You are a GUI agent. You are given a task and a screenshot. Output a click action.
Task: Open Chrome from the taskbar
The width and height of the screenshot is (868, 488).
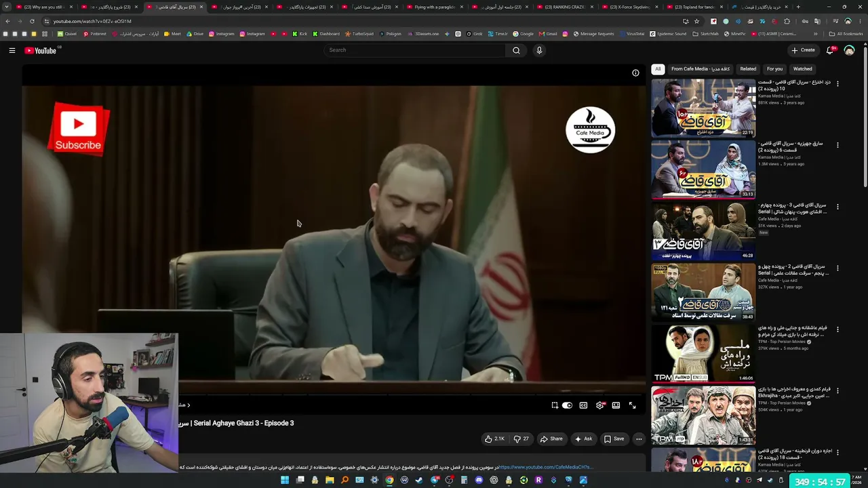tap(389, 480)
